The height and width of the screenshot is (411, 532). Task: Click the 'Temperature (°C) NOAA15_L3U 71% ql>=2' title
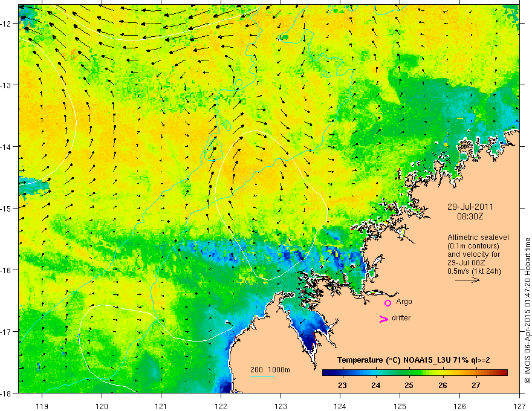[414, 360]
